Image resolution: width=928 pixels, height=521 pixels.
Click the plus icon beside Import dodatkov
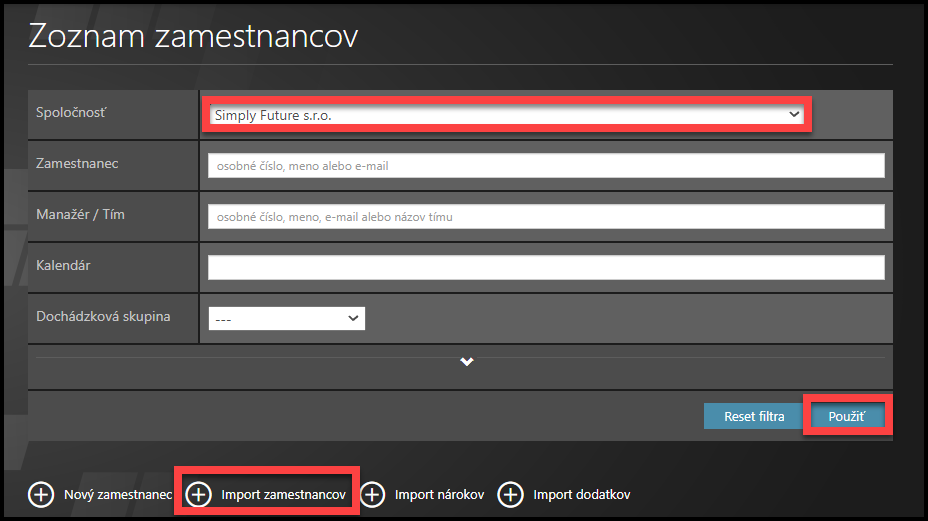tap(511, 495)
